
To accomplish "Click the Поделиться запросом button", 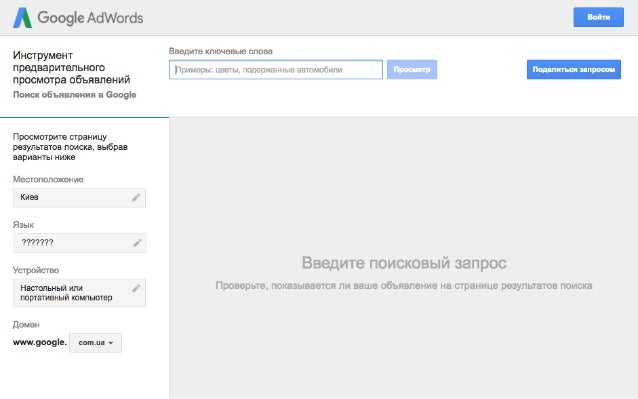I will (x=574, y=70).
